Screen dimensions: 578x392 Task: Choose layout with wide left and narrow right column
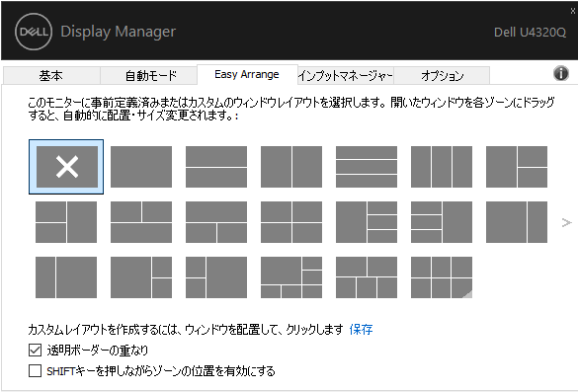[x=517, y=222]
